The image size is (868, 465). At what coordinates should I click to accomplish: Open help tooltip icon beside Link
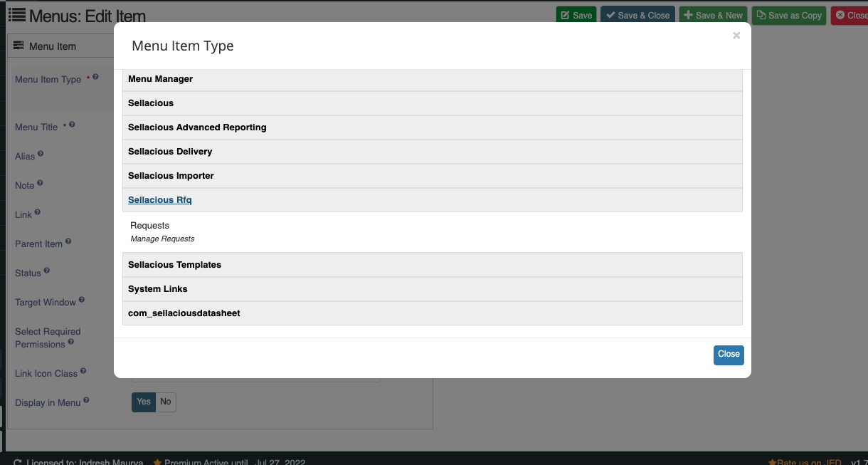pos(38,212)
